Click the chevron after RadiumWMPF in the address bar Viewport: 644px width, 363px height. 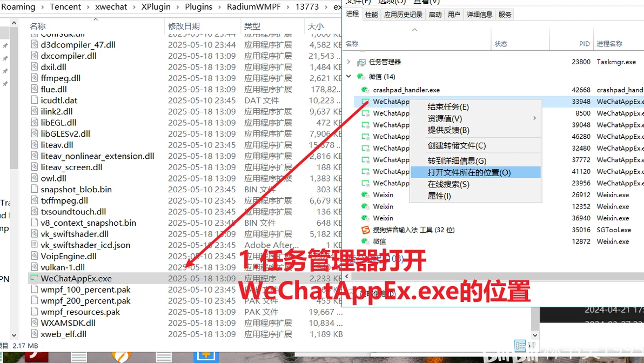pyautogui.click(x=288, y=7)
